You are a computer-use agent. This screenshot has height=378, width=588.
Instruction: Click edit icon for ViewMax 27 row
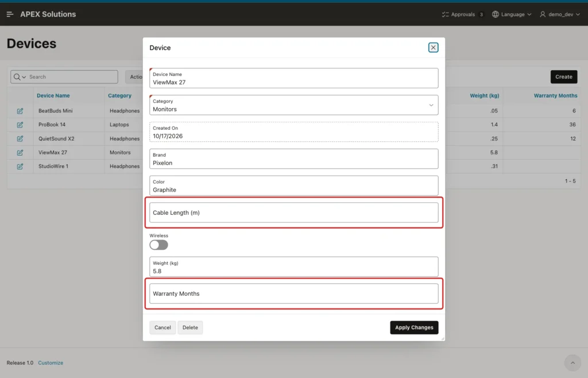20,153
